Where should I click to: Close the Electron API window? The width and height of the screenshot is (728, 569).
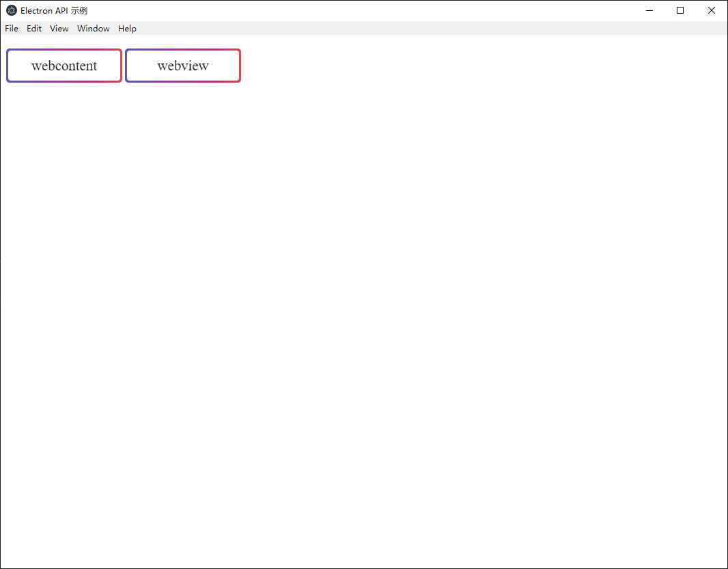pos(712,11)
